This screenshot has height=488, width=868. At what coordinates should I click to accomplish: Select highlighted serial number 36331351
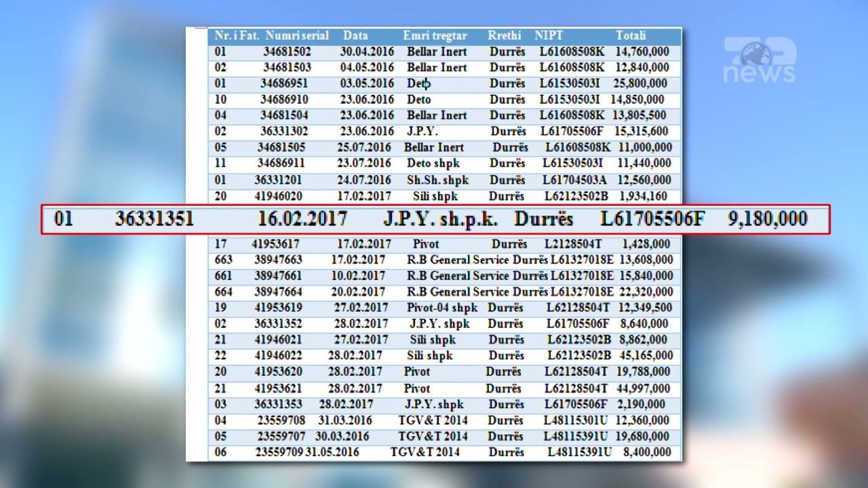[x=154, y=219]
